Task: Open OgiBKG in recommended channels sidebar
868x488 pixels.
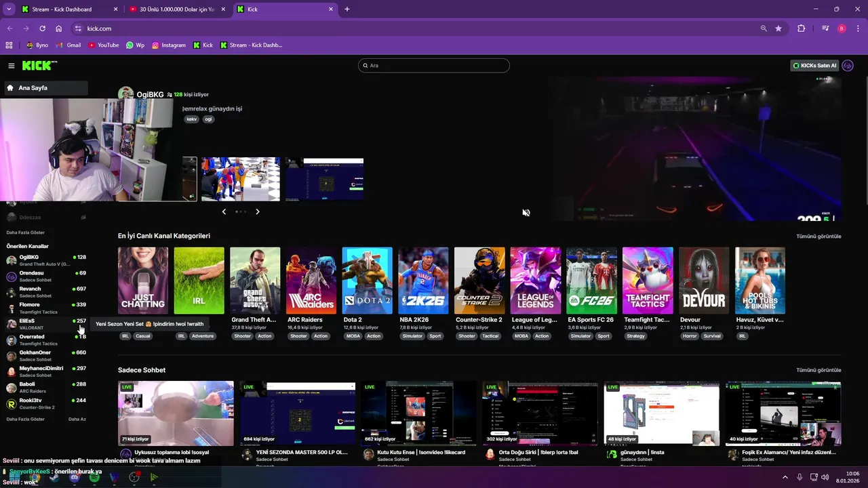Action: coord(46,260)
